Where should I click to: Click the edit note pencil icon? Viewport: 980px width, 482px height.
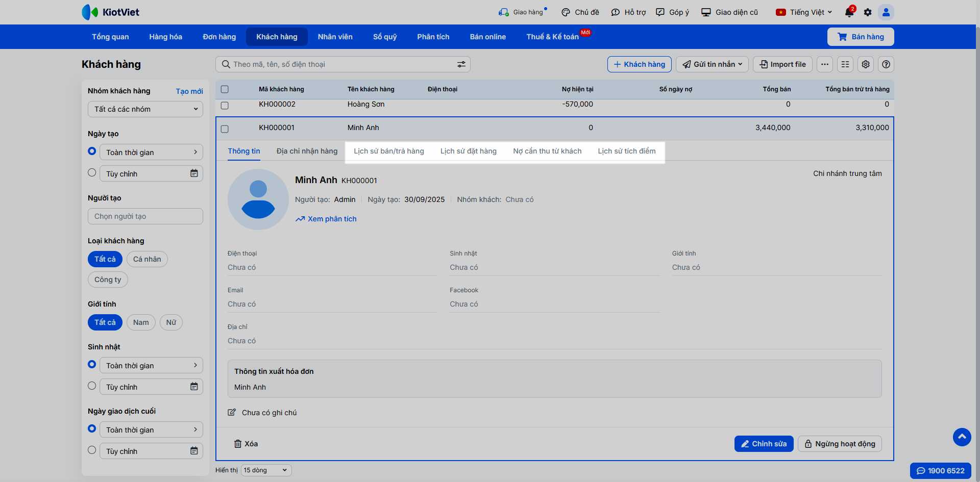pos(232,413)
